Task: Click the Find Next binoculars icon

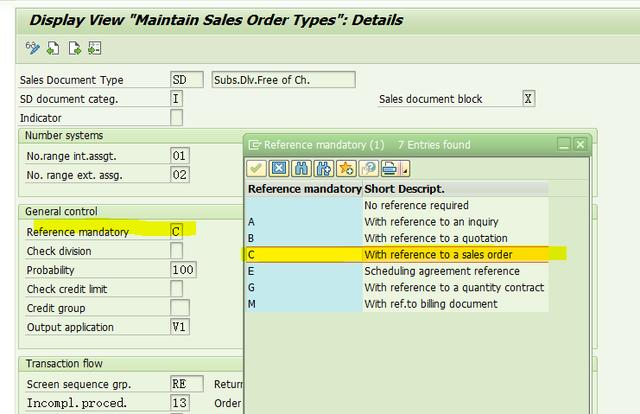Action: coord(323,168)
